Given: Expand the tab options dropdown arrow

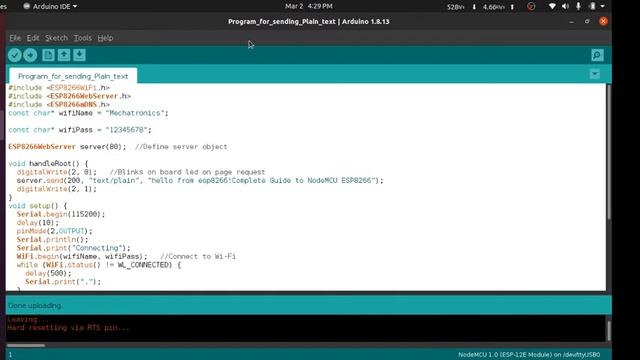Looking at the screenshot, I should (x=595, y=74).
